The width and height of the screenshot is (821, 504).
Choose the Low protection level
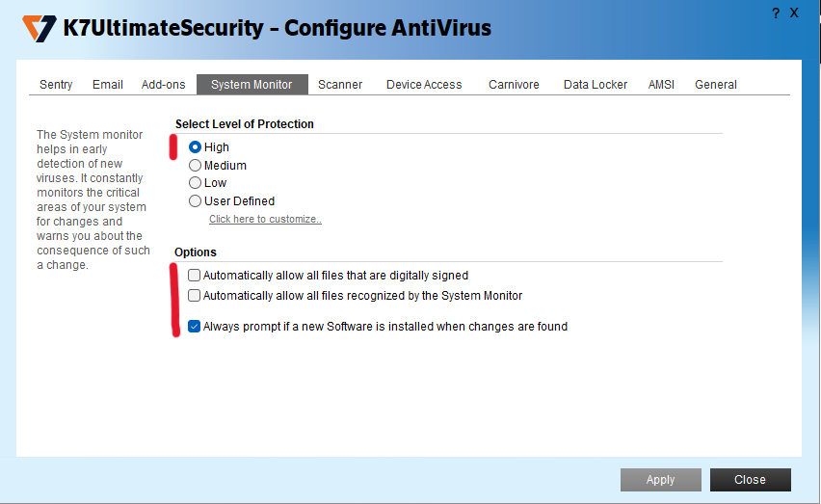click(x=196, y=183)
